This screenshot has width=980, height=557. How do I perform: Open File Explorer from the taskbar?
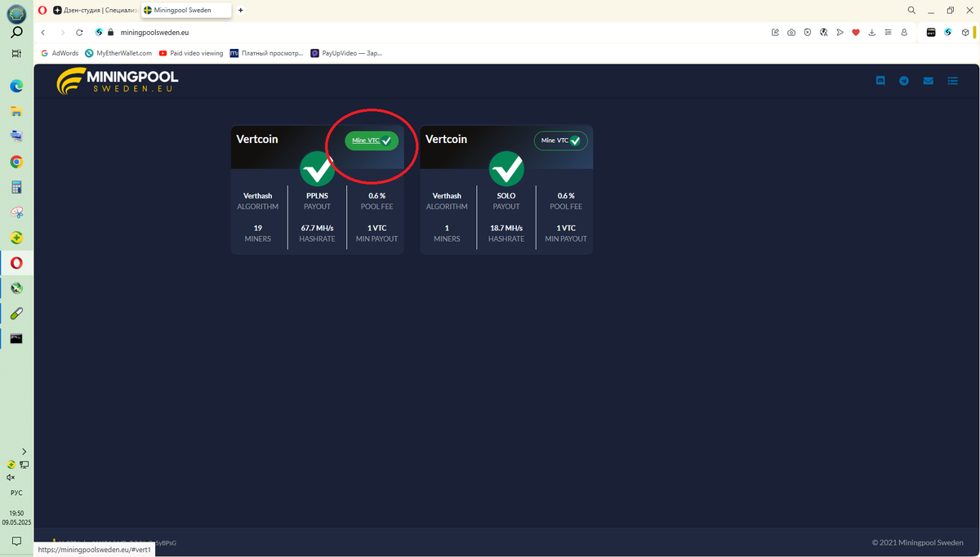(16, 111)
